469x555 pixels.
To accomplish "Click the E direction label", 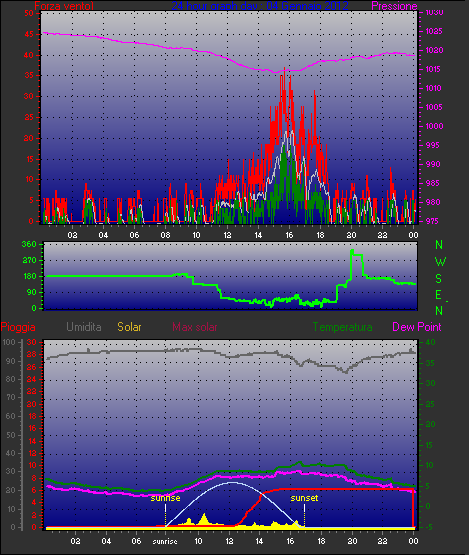I will coord(438,295).
